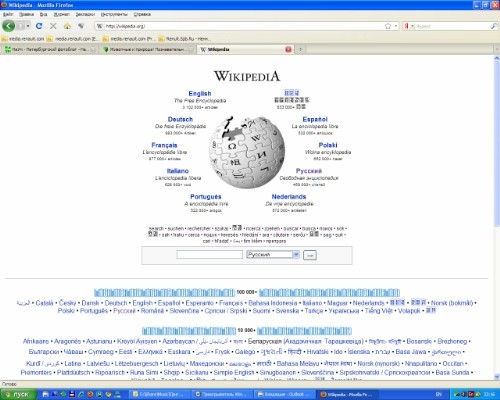Switch to the second tab with green shield icon
500x400 pixels.
(x=148, y=49)
